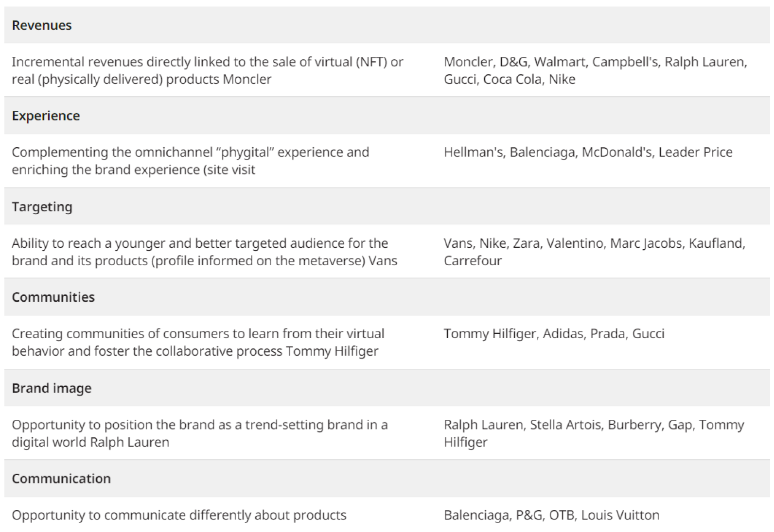Click the 'Complementing the omnichannel phygital experience' text
The image size is (774, 532).
click(x=190, y=161)
